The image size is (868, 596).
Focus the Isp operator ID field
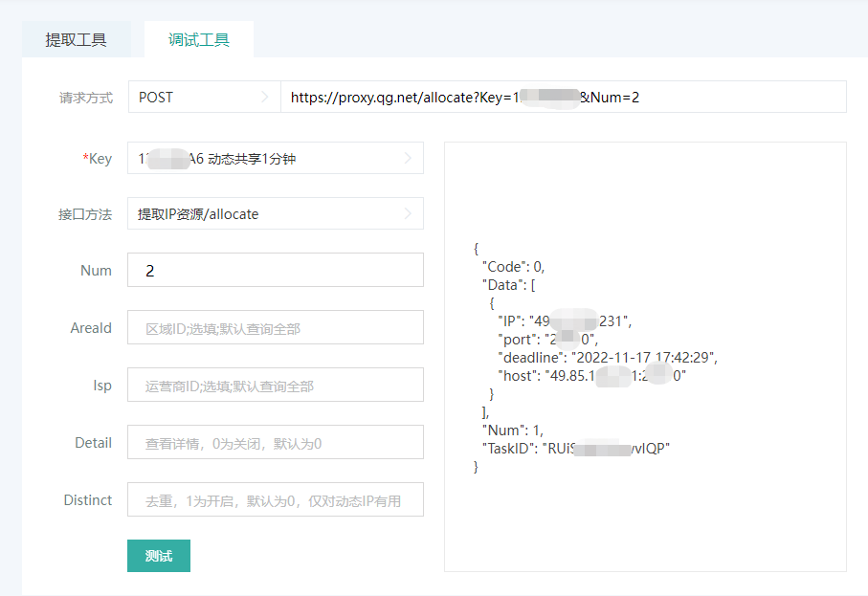tap(275, 386)
